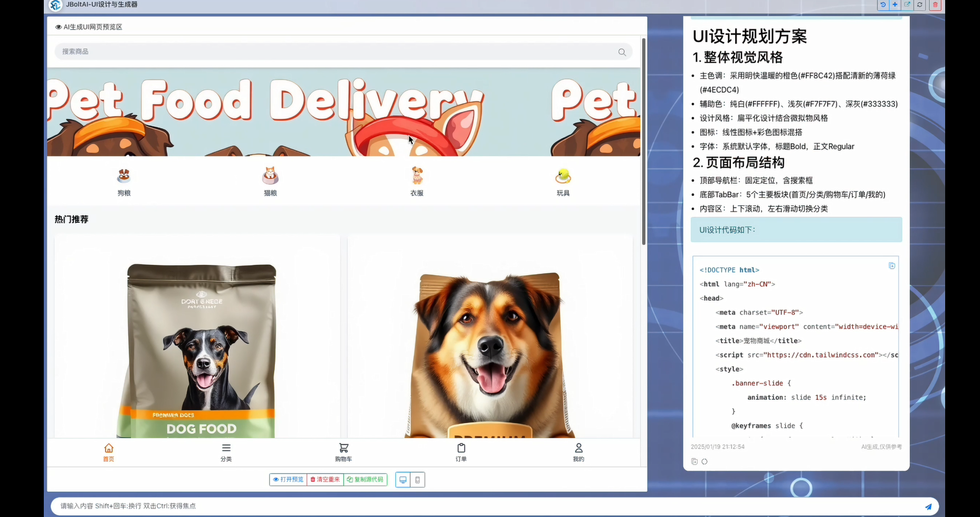The height and width of the screenshot is (517, 980).
Task: Open the 订单 tab in bottom bar
Action: coord(461,453)
